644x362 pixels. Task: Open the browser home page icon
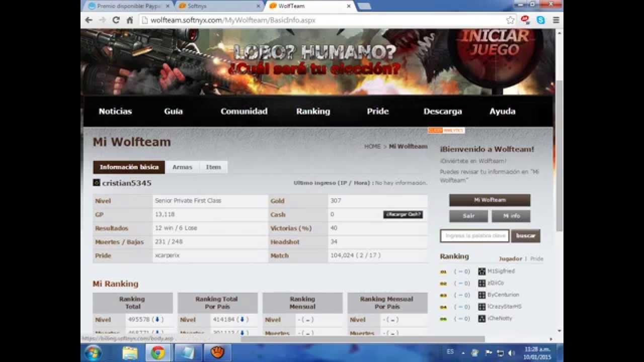coord(130,20)
